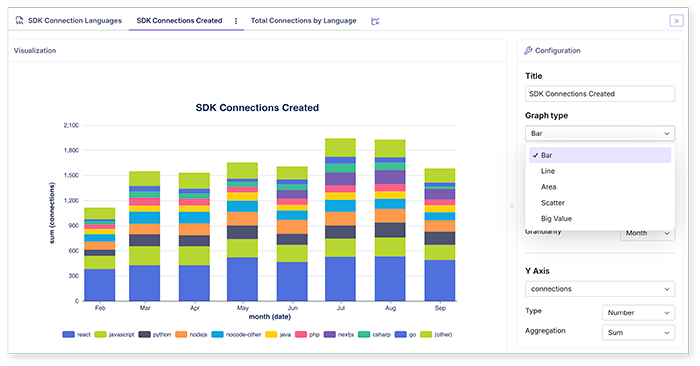The height and width of the screenshot is (366, 700).
Task: Open the Y Axis connections dropdown
Action: tap(600, 289)
